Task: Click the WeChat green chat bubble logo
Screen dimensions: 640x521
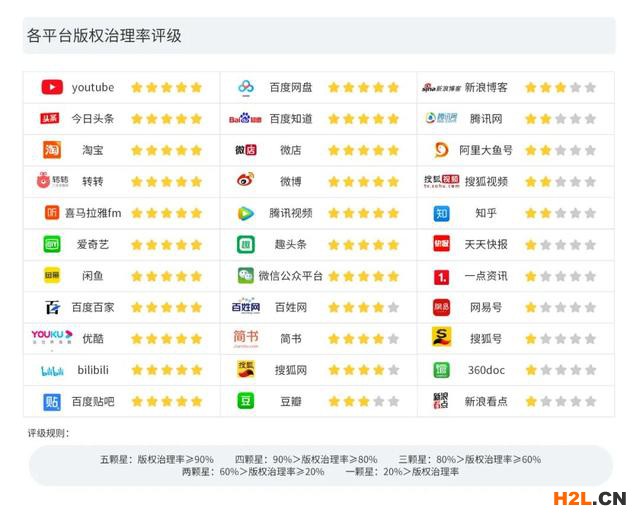Action: 246,276
